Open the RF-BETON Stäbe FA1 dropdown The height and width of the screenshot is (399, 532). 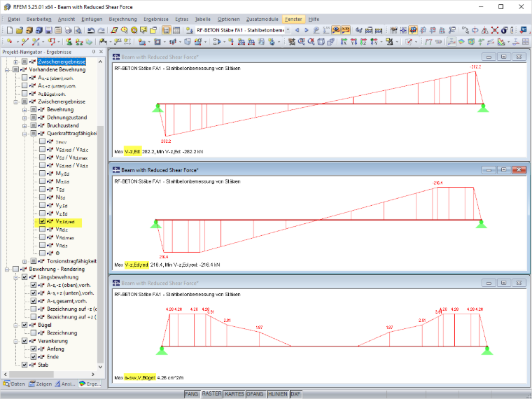(288, 31)
